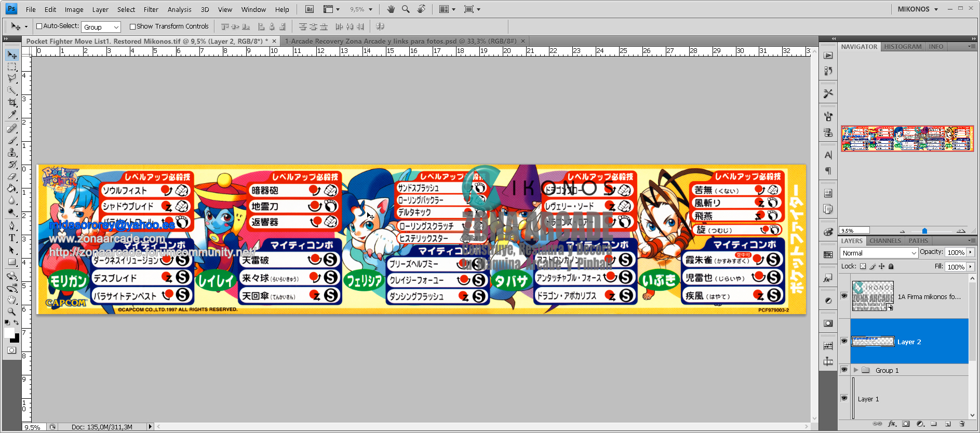Select the Crop tool
Image resolution: width=980 pixels, height=433 pixels.
point(12,103)
